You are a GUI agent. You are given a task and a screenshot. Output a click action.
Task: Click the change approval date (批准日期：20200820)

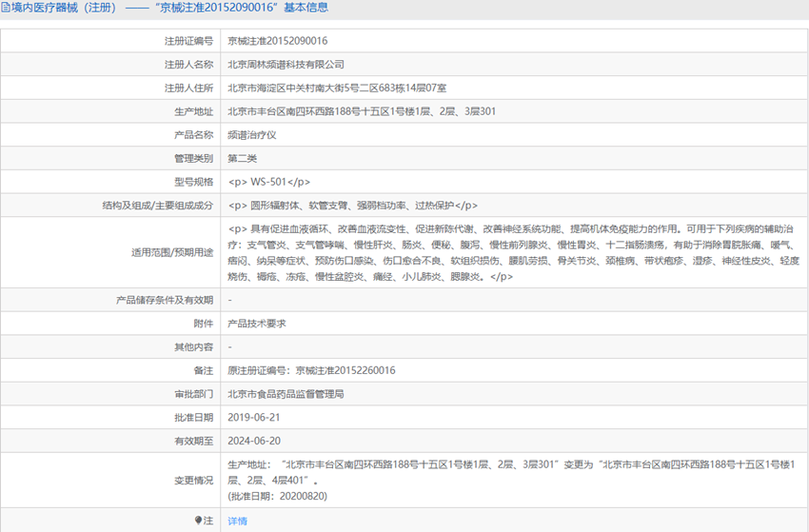tap(278, 496)
